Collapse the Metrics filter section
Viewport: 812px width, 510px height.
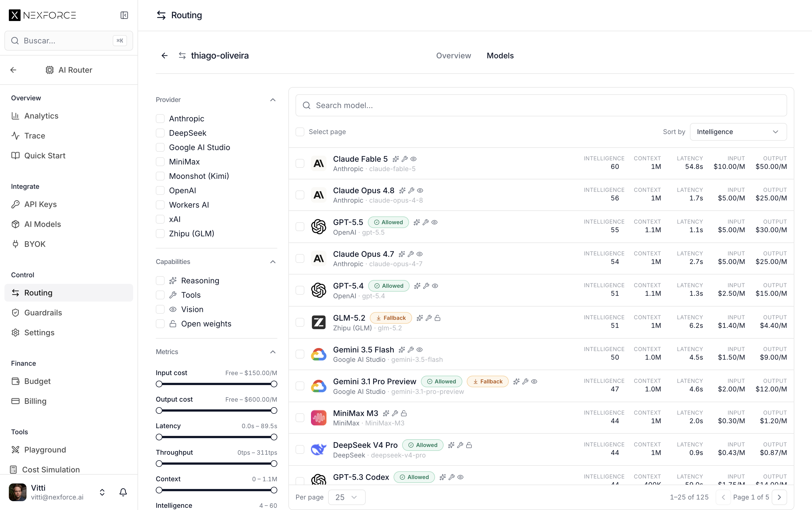[273, 352]
